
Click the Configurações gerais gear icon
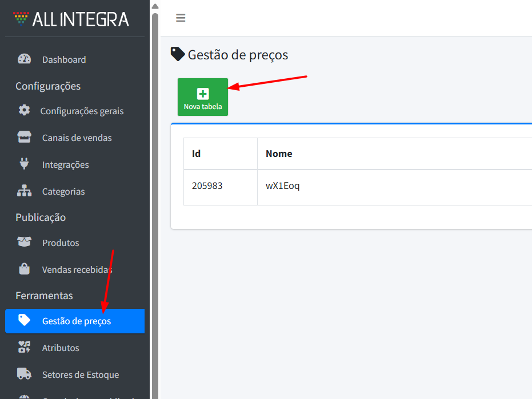coord(24,111)
